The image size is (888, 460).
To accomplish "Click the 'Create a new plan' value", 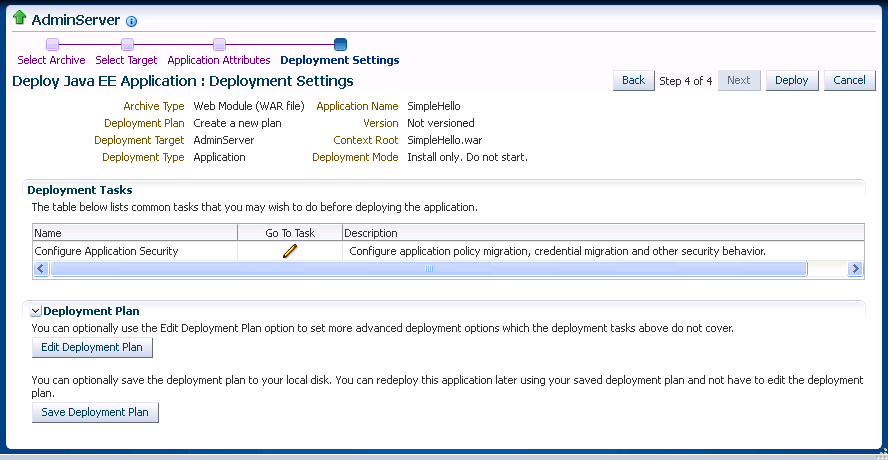I will [237, 123].
